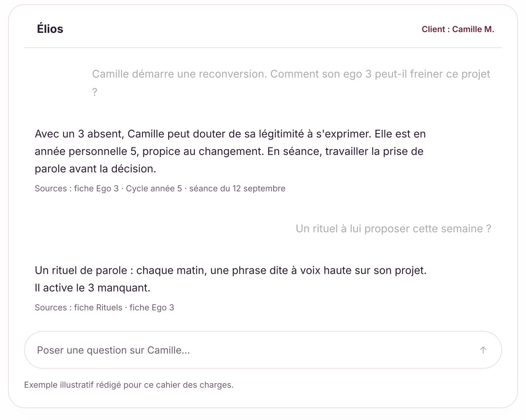Click the 'Un rituel à lui proposer' question
527x420 pixels.
tap(393, 229)
